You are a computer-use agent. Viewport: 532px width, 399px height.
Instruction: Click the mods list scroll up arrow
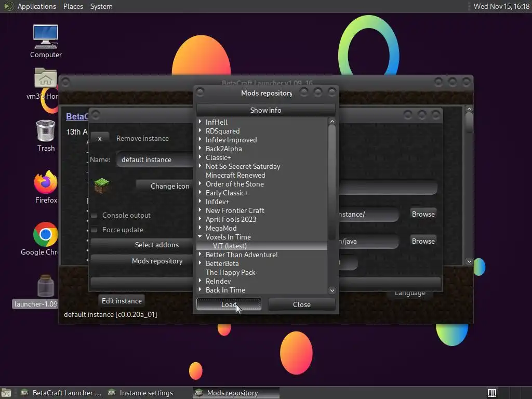point(332,122)
